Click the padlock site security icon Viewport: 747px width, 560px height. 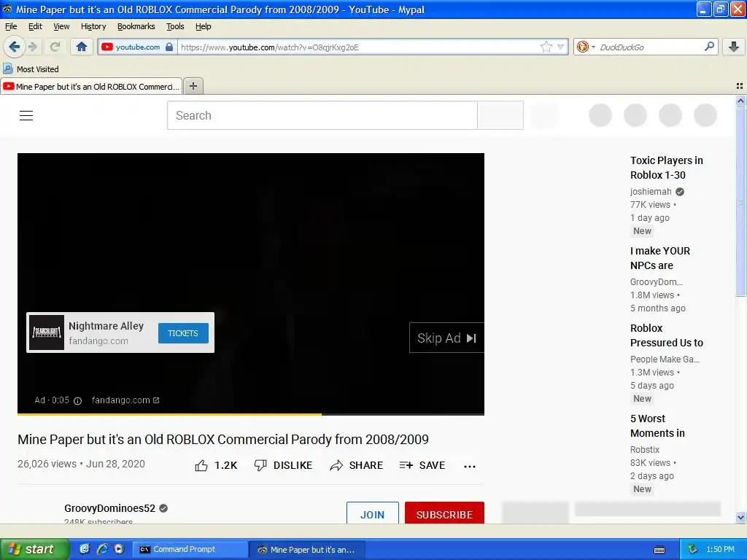[x=169, y=47]
